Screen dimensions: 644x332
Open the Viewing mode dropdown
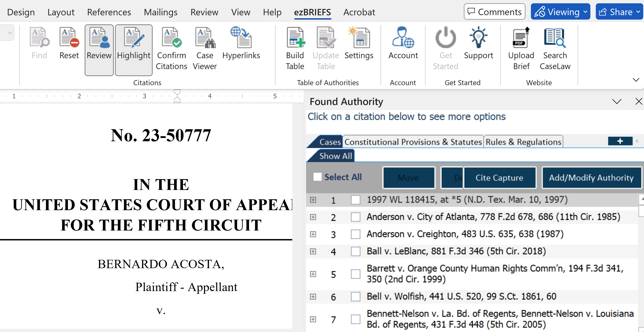coord(560,12)
